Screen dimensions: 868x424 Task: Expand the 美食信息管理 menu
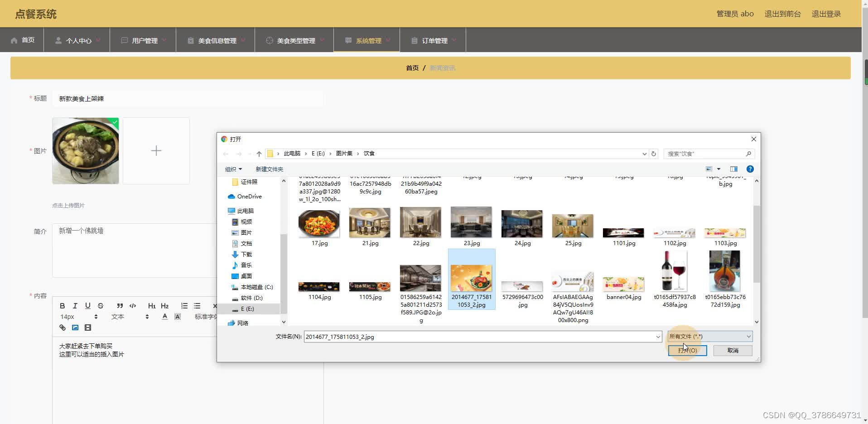tap(216, 40)
